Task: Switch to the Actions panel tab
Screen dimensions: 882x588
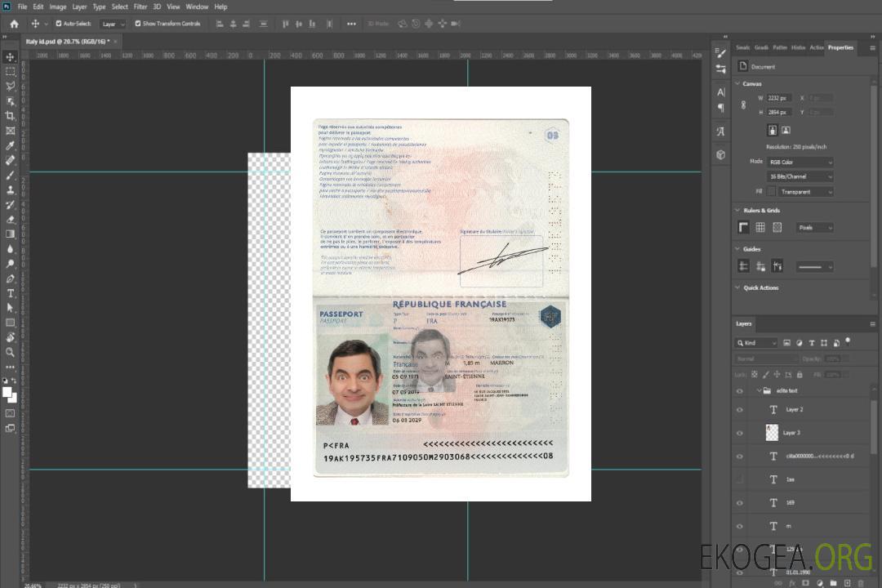Action: click(x=816, y=48)
